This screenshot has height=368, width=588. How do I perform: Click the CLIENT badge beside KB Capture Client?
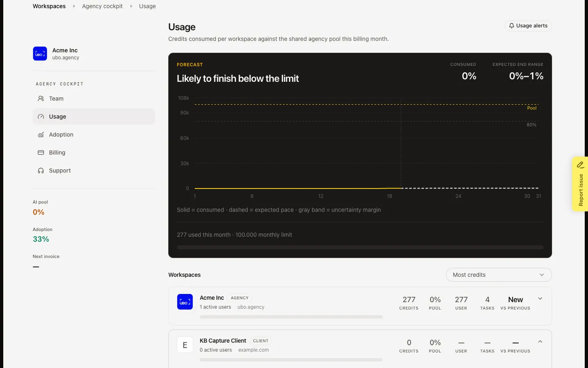pos(261,341)
